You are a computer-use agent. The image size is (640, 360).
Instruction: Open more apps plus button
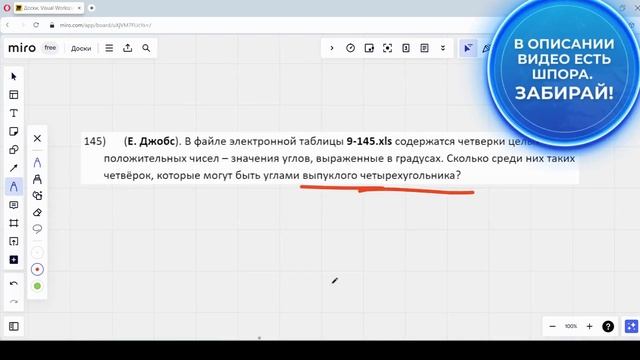13,260
